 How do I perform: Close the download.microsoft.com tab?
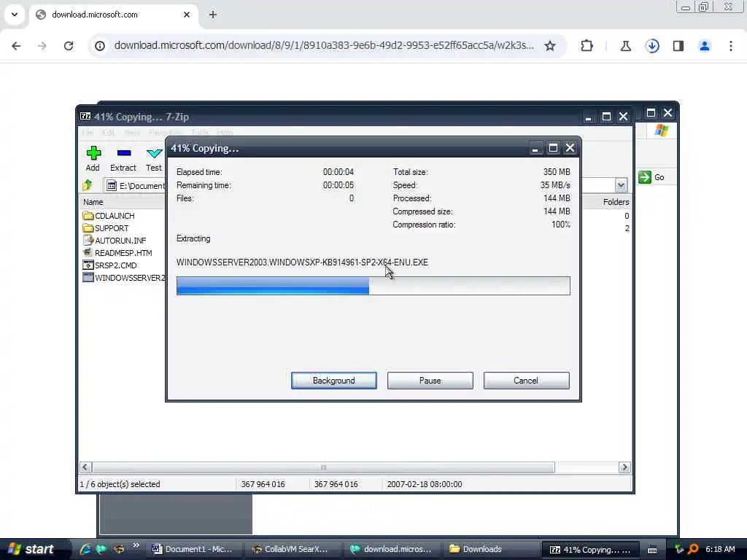(x=187, y=15)
